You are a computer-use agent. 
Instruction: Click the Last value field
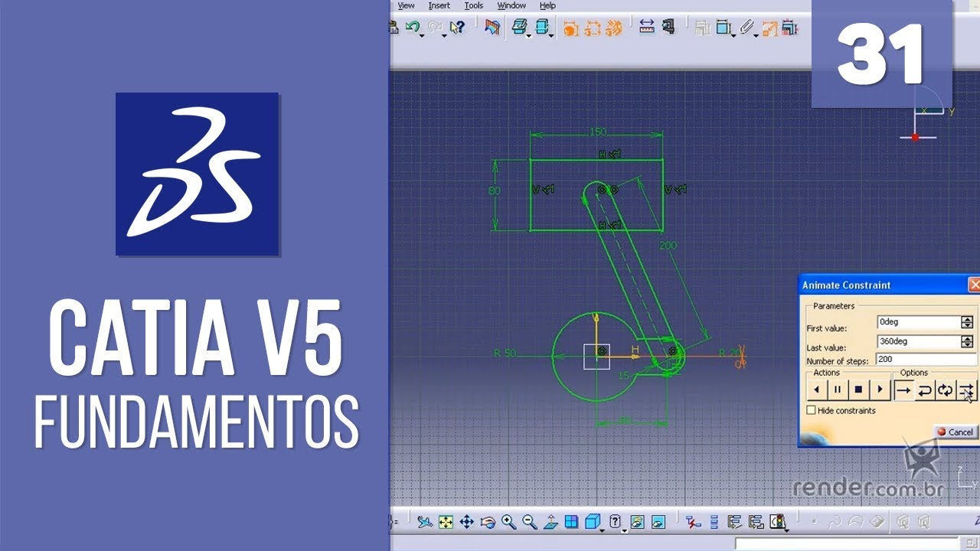pos(918,341)
